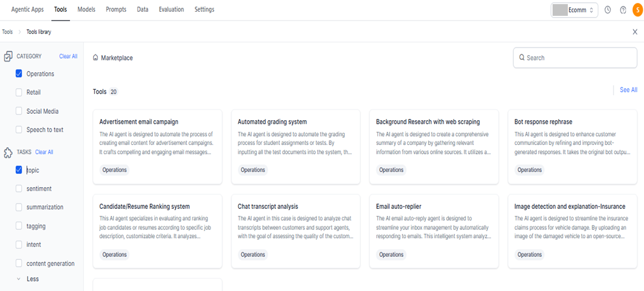Open the help question mark icon
The width and height of the screenshot is (644, 291).
coord(623,10)
